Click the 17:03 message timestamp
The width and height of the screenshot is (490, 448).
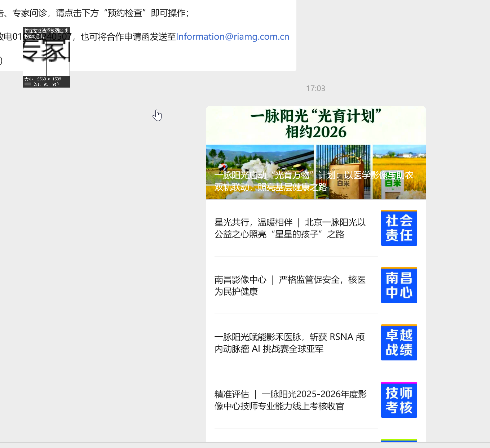(315, 89)
